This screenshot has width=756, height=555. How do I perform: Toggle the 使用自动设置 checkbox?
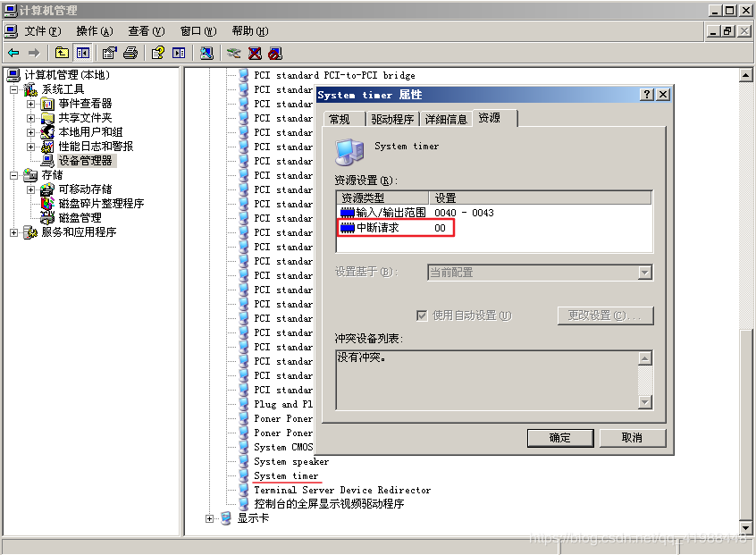coord(422,315)
